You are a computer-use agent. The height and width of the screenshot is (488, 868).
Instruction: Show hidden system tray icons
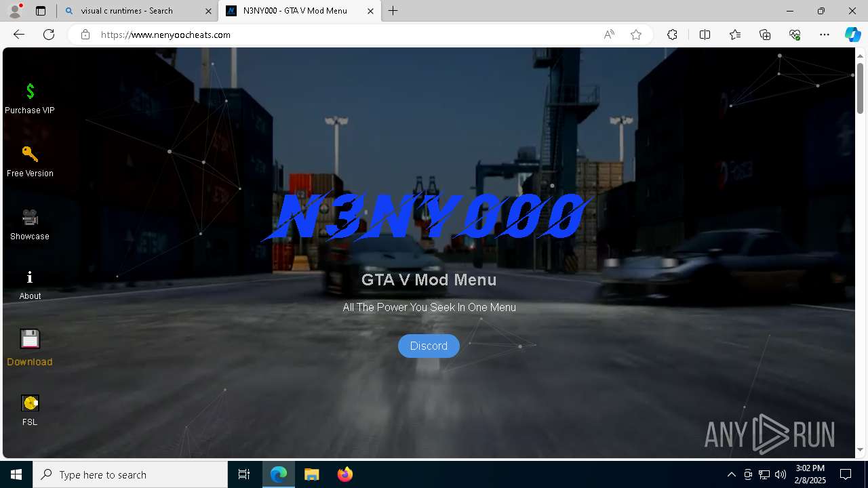pyautogui.click(x=731, y=474)
